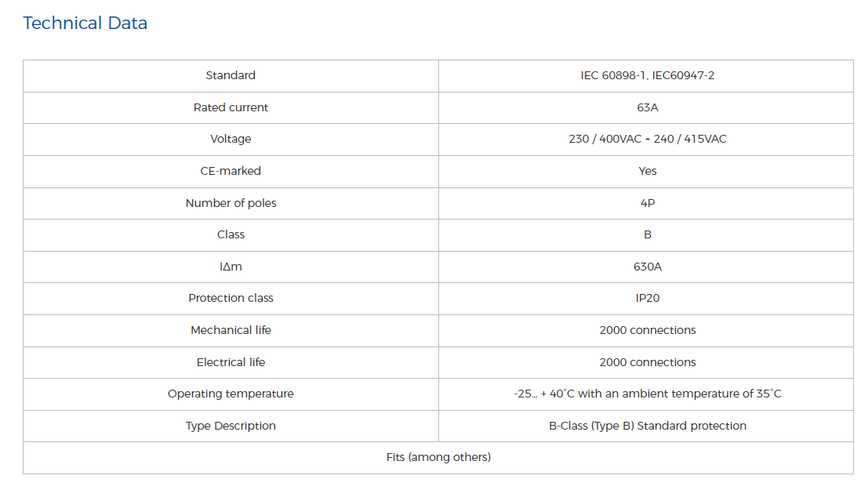This screenshot has width=868, height=490.
Task: Select the 230 / 400VAC voltage value
Action: [647, 140]
